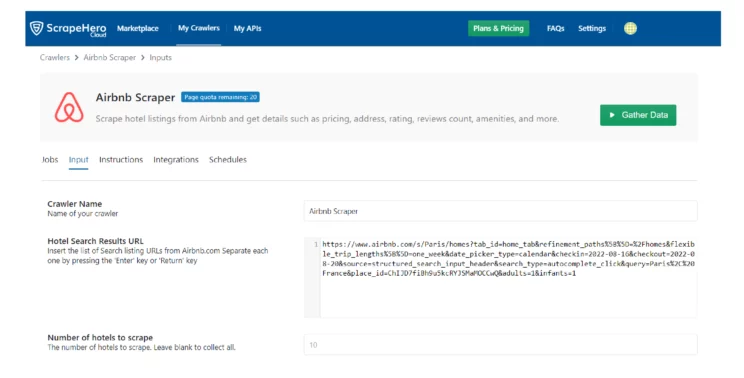Viewport: 744px width, 378px height.
Task: Open the globe language icon
Action: click(x=630, y=28)
